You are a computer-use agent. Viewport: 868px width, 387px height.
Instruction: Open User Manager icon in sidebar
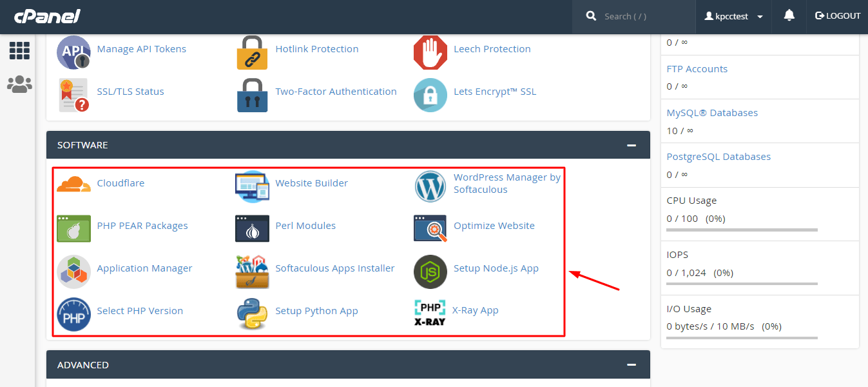[19, 84]
